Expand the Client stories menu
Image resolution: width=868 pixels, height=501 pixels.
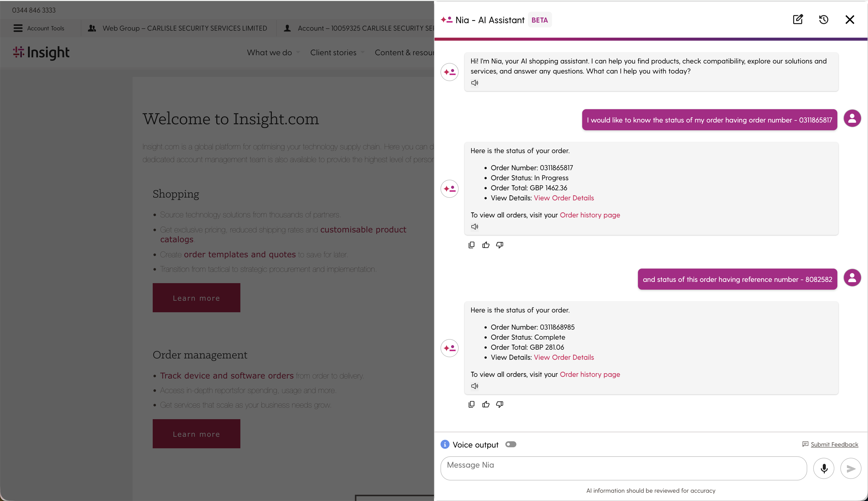337,53
